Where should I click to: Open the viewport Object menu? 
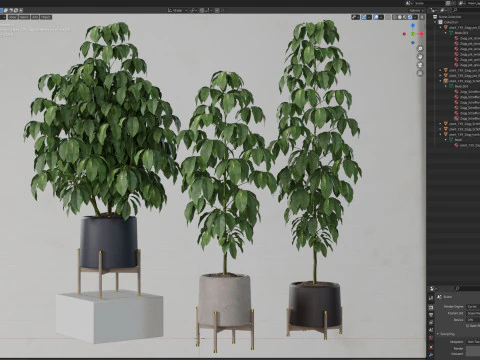pyautogui.click(x=46, y=17)
